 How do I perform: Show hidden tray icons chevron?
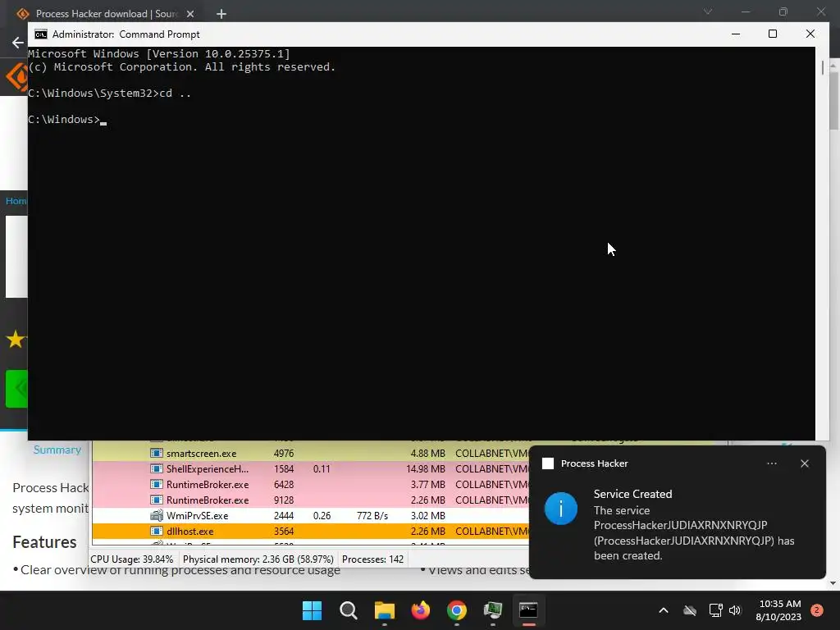click(663, 610)
